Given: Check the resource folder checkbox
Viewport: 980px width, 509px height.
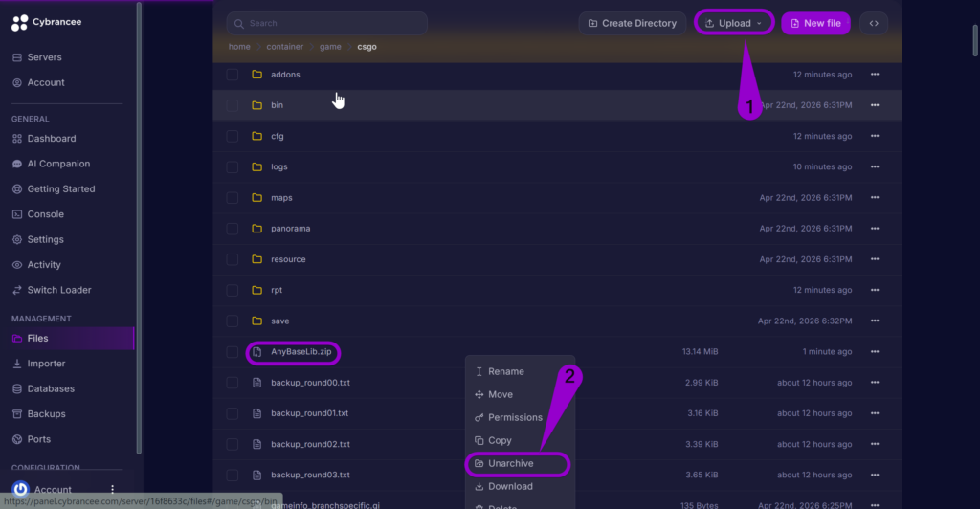Looking at the screenshot, I should 233,259.
